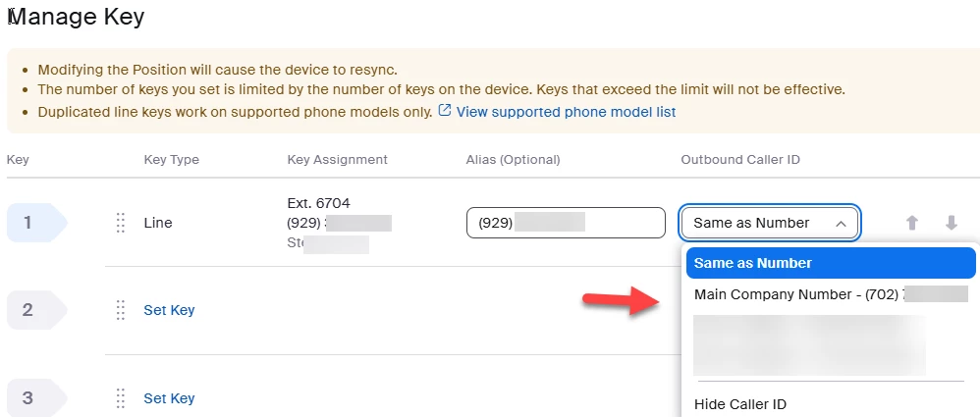
Task: Move Key 1 up with arrow icon
Action: tap(912, 223)
